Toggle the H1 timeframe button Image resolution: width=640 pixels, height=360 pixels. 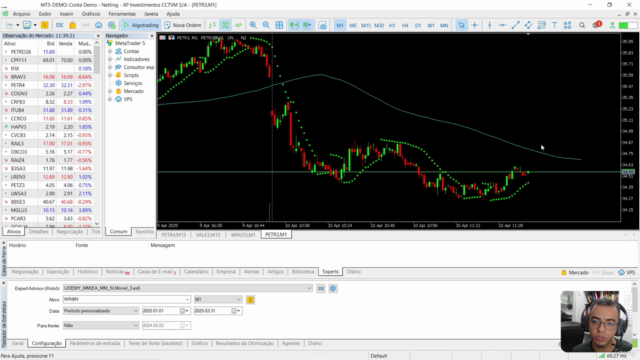(x=392, y=25)
